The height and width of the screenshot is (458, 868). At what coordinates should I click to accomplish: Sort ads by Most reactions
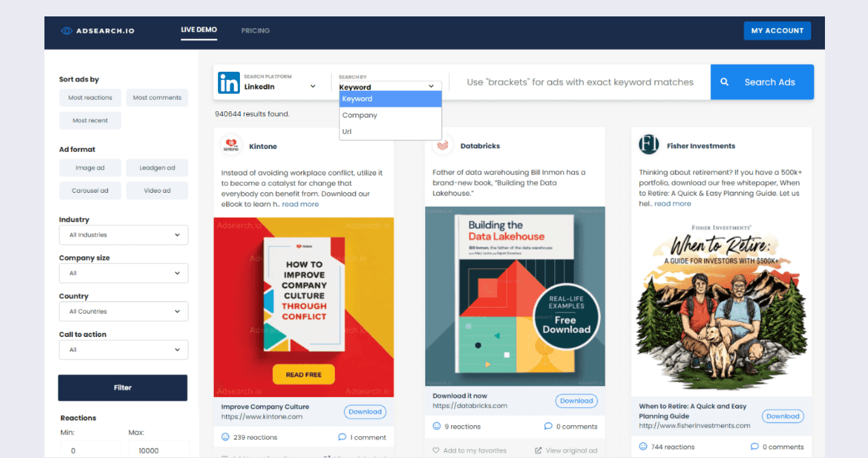(x=90, y=98)
